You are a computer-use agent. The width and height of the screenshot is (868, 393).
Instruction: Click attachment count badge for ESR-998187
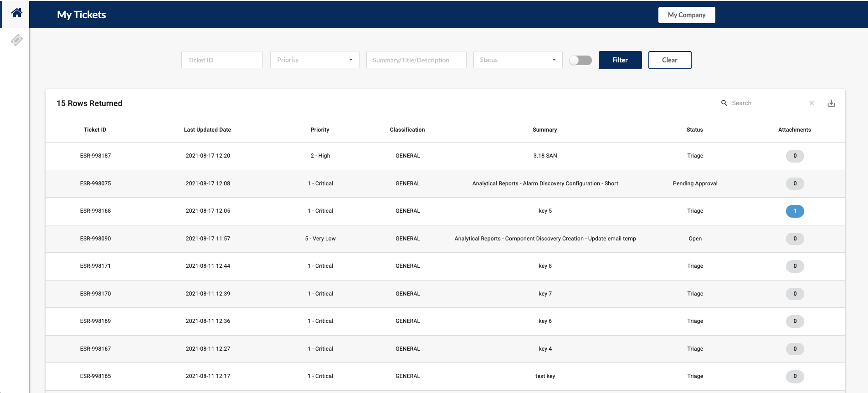point(795,156)
